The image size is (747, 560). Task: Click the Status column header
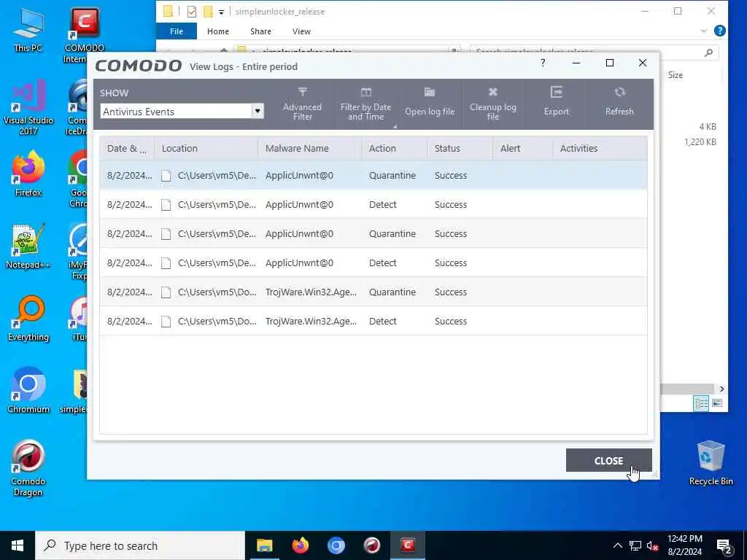(460, 148)
